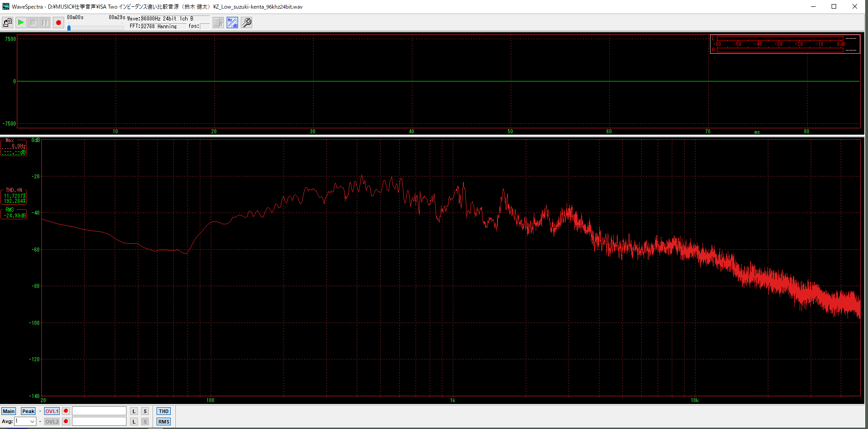Toggle the Main spectrum display button
The height and width of the screenshot is (429, 868).
[x=9, y=411]
